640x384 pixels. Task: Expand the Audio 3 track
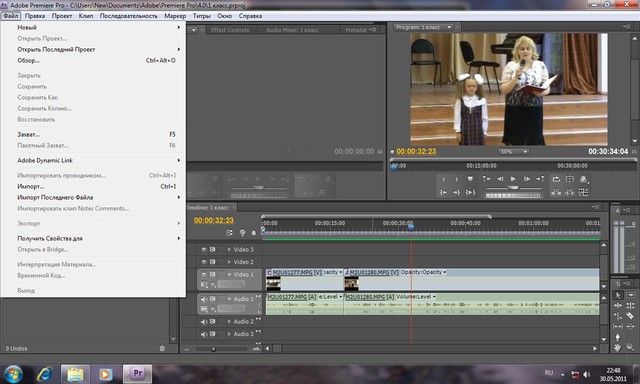(x=229, y=334)
